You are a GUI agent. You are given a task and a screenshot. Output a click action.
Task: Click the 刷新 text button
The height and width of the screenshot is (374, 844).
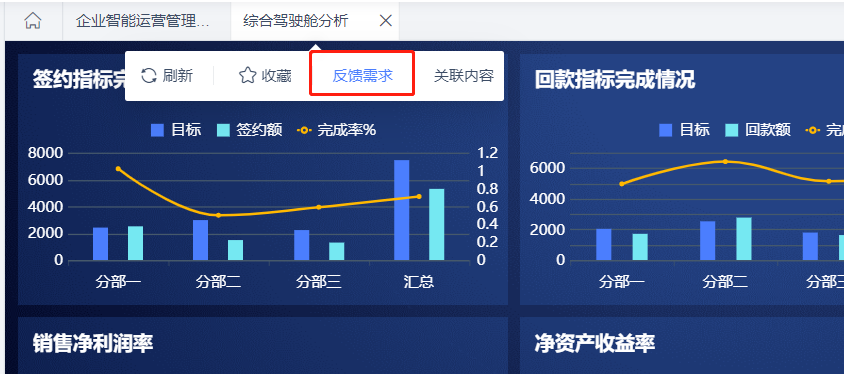177,76
